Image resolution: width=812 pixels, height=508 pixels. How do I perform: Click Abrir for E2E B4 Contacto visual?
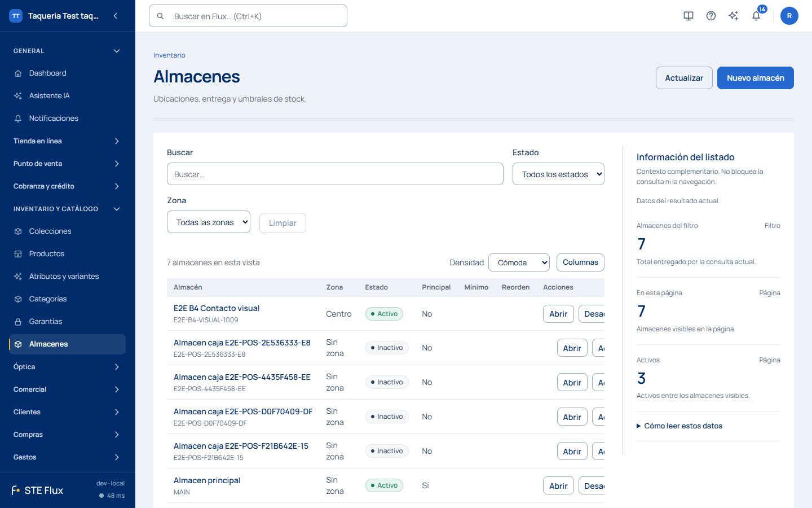pos(558,314)
